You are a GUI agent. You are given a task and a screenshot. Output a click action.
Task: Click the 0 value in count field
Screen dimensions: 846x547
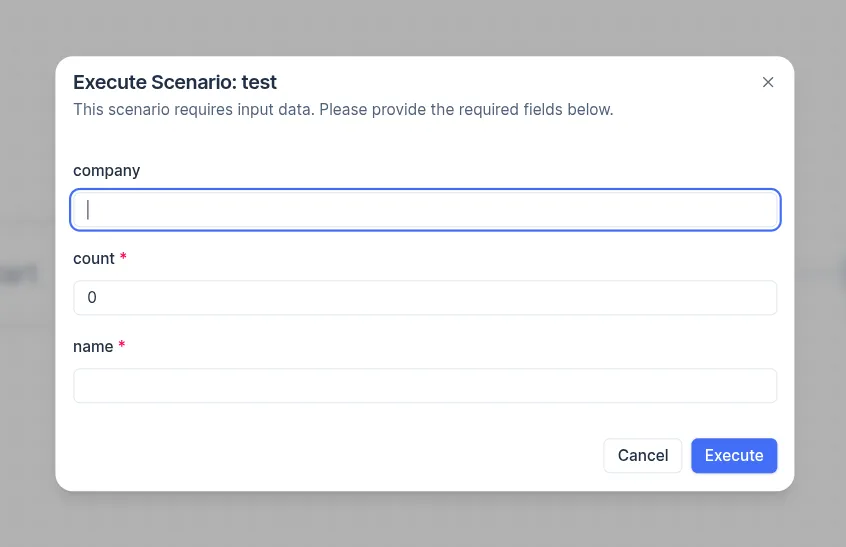(92, 298)
